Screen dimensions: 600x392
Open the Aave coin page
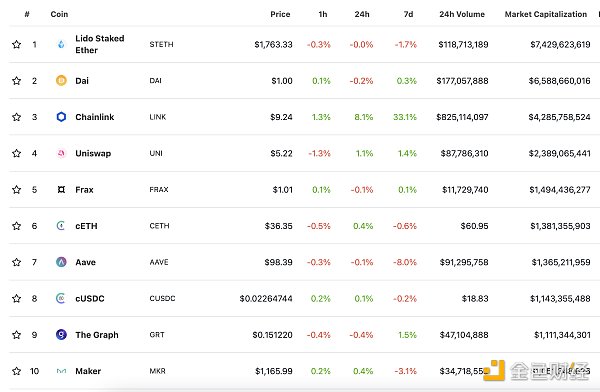[85, 262]
